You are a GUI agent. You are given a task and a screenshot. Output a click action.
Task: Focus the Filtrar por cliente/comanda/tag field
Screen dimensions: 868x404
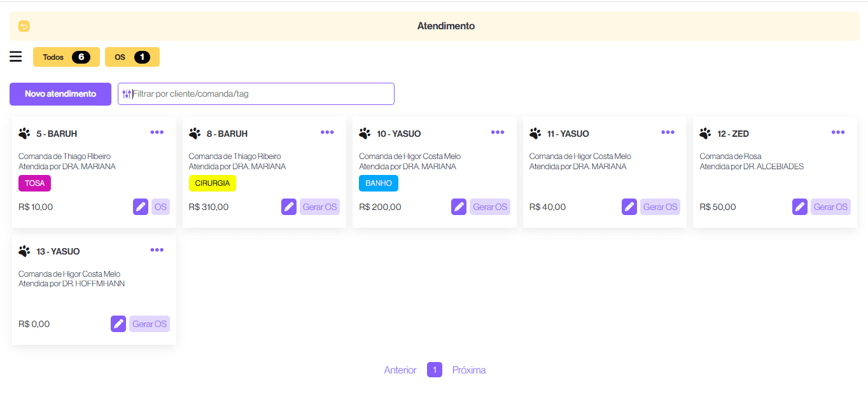pyautogui.click(x=256, y=94)
